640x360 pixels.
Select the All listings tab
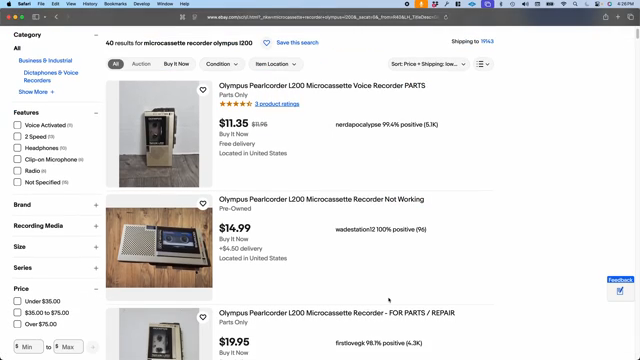[x=116, y=64]
